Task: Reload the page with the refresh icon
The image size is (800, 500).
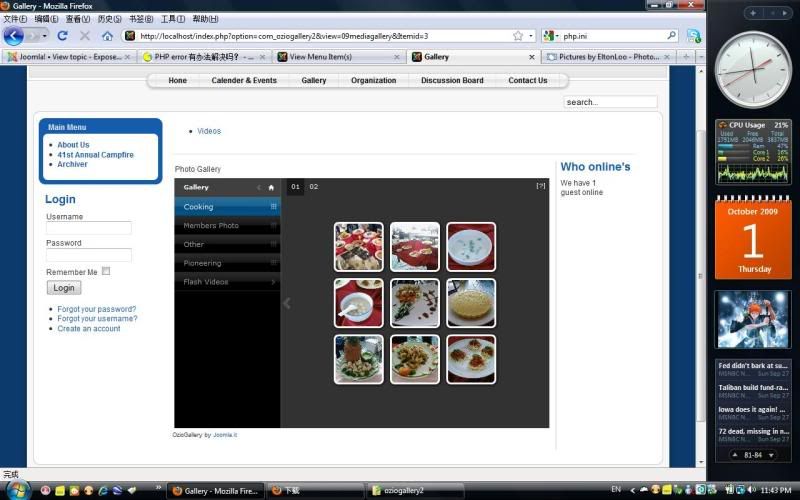Action: pyautogui.click(x=62, y=36)
